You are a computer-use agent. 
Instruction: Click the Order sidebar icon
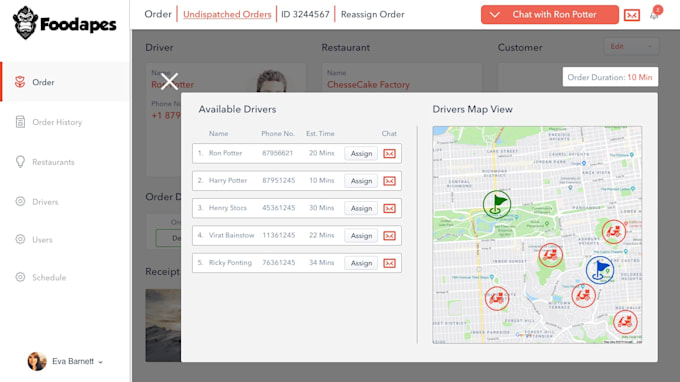[20, 82]
